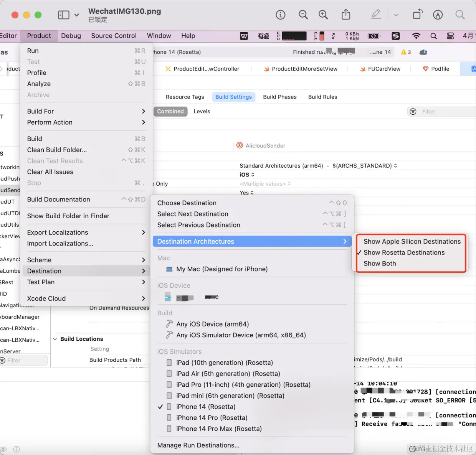
Task: Select Show Apple Silicon Destinations
Action: (x=412, y=241)
